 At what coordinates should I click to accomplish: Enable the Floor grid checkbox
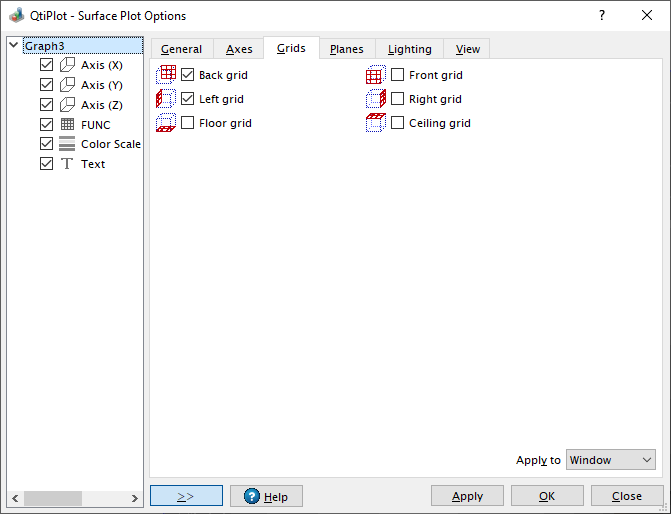click(187, 123)
